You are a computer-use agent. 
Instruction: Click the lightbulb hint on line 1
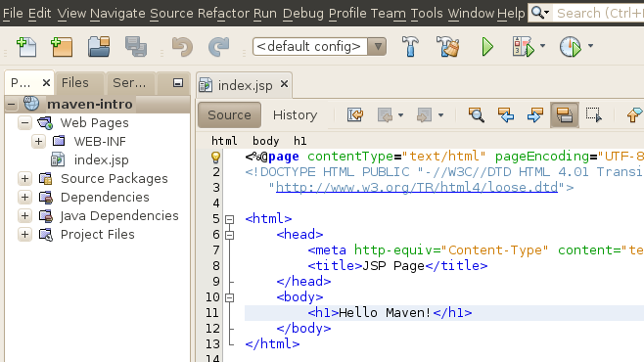(215, 157)
